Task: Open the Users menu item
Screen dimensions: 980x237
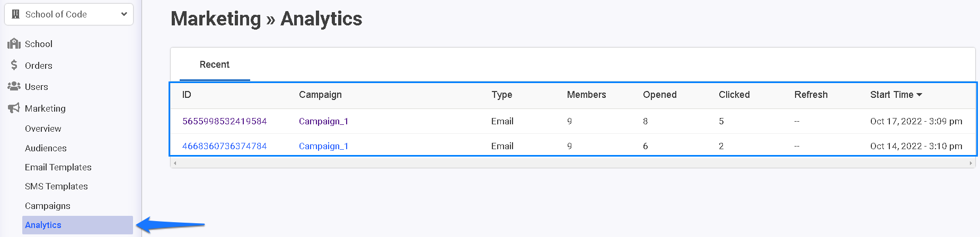Action: [x=37, y=87]
